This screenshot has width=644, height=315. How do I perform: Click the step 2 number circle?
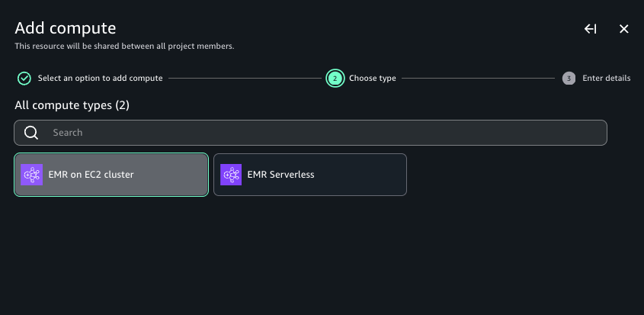335,78
